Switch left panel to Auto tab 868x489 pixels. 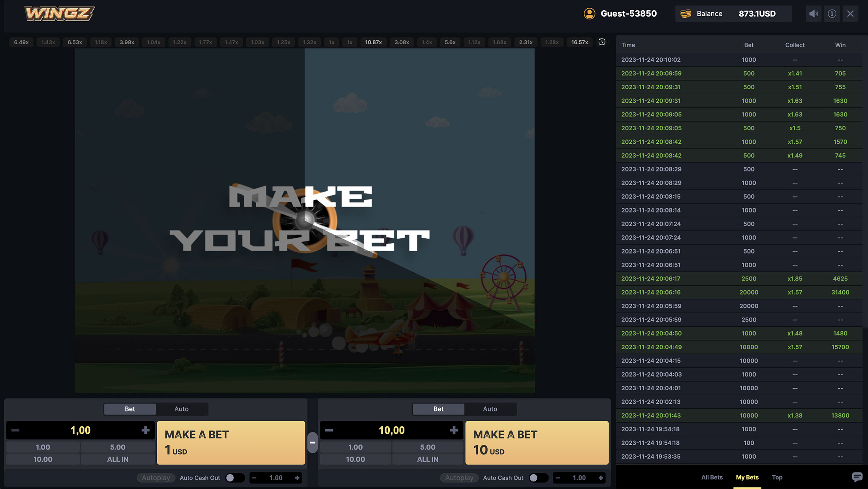[x=181, y=409]
